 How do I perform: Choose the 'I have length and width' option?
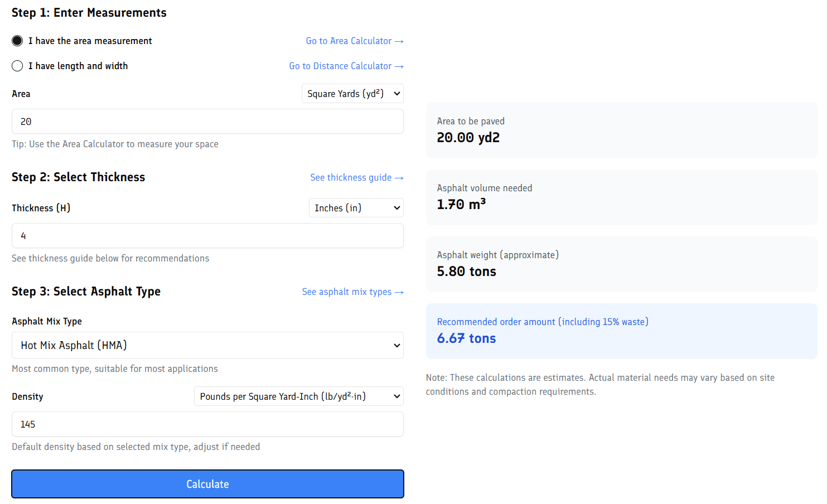point(17,66)
